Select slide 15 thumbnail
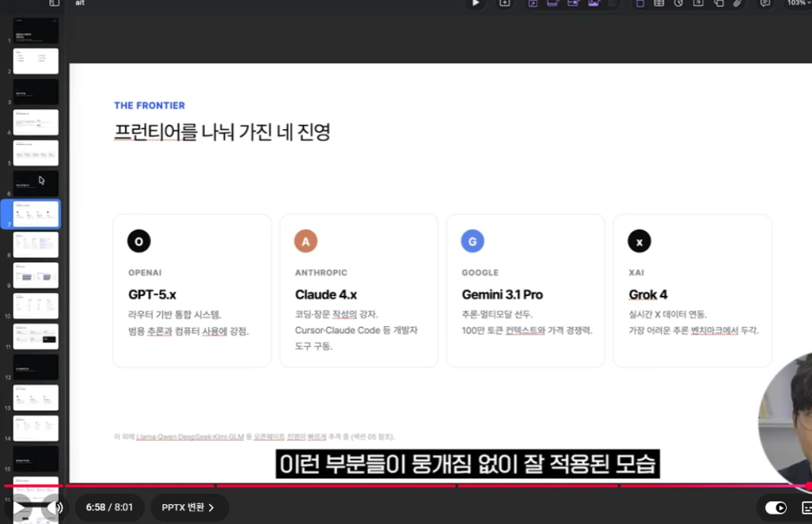This screenshot has height=524, width=812. pos(36,459)
